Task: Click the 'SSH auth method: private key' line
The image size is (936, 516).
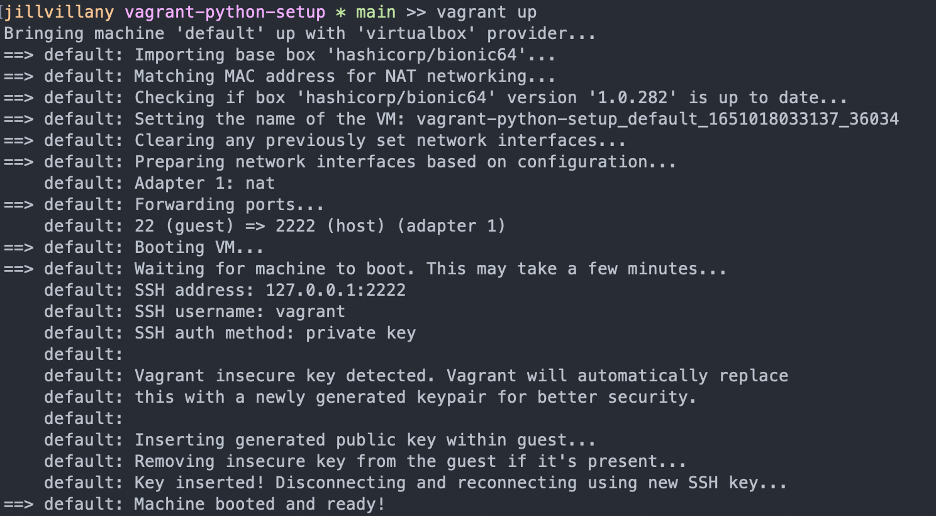Action: coord(275,333)
